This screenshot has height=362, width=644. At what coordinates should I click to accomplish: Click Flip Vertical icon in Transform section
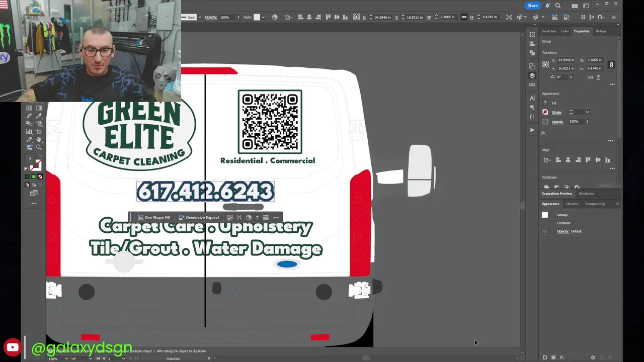[598, 77]
